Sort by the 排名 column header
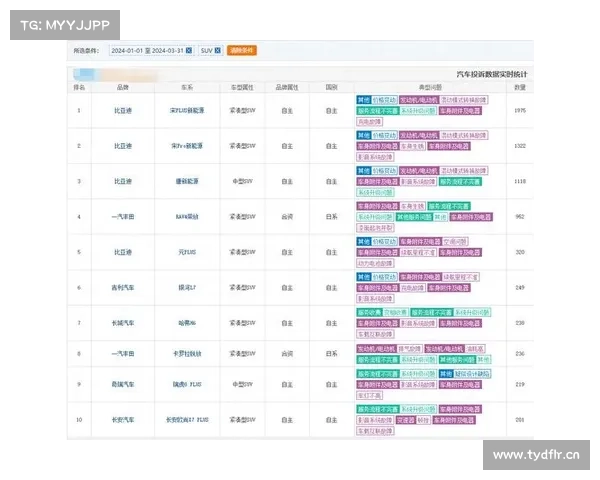The height and width of the screenshot is (480, 600). point(79,87)
